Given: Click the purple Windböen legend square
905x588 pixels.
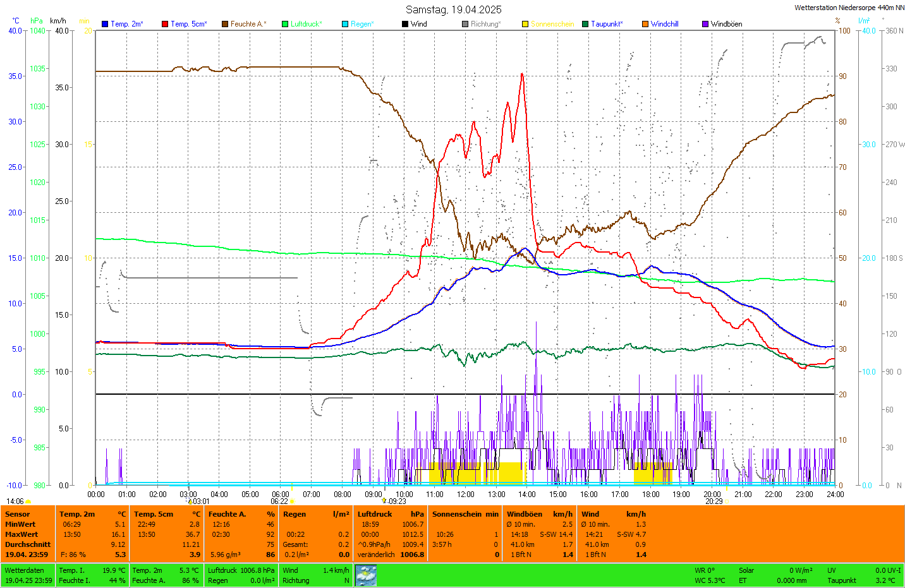Looking at the screenshot, I should (x=705, y=24).
